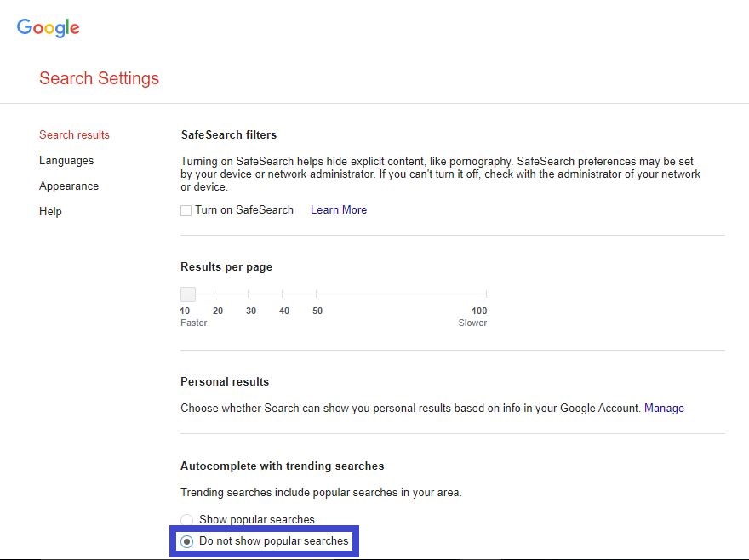Set results per page to 30
The width and height of the screenshot is (749, 560).
click(x=250, y=294)
